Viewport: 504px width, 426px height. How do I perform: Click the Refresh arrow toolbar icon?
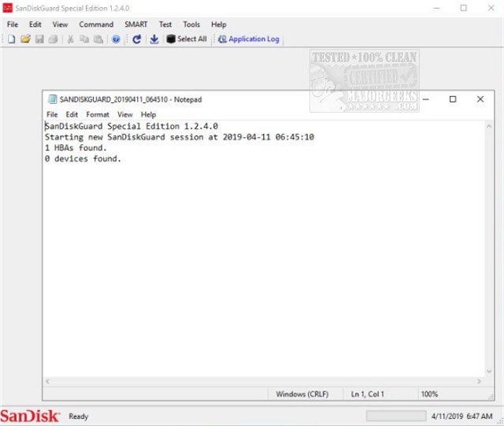point(136,39)
